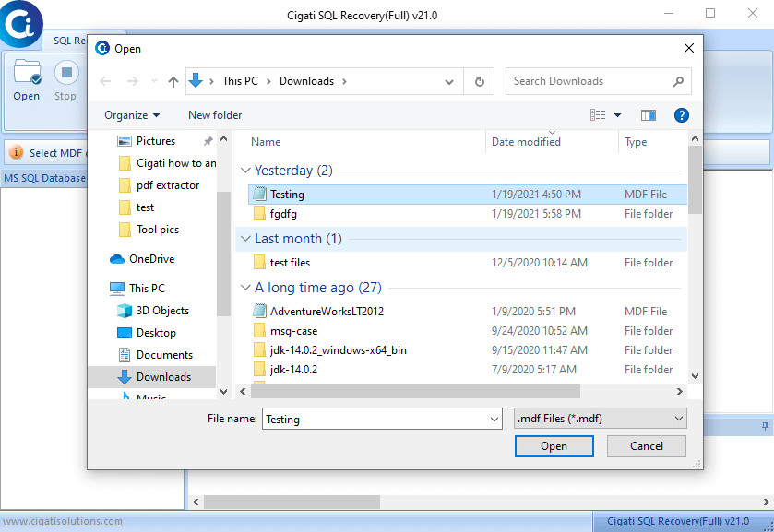Select the SQL Recovery ribbon tab
The height and width of the screenshot is (532, 774).
pos(69,41)
